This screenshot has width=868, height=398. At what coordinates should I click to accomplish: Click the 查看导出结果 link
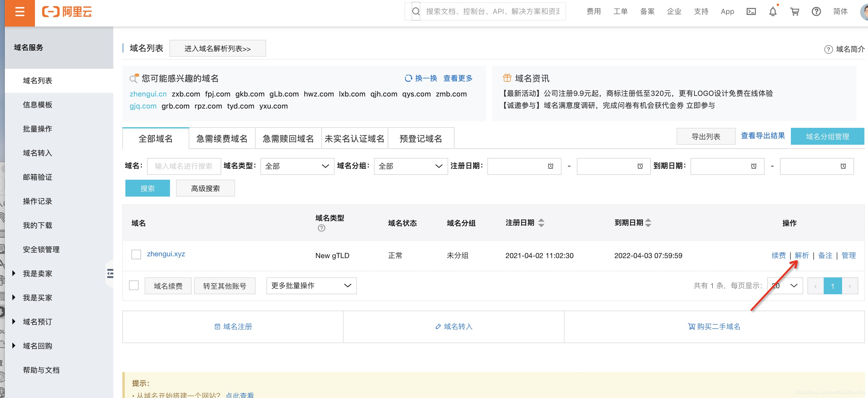763,136
